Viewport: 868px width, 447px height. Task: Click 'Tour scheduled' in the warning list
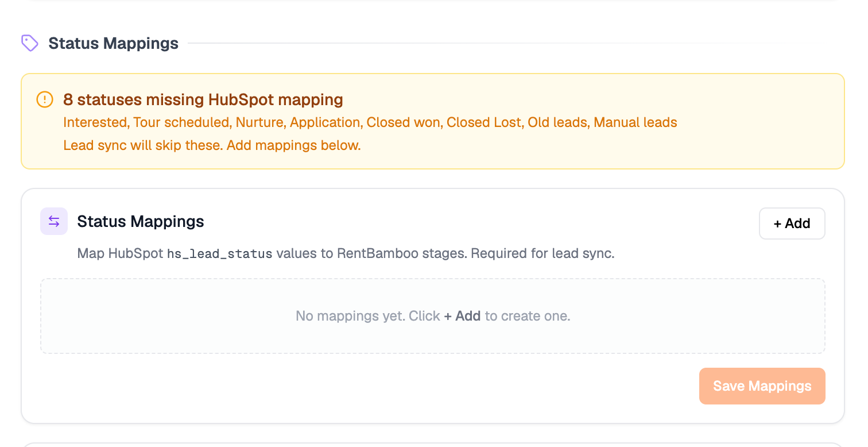point(181,122)
